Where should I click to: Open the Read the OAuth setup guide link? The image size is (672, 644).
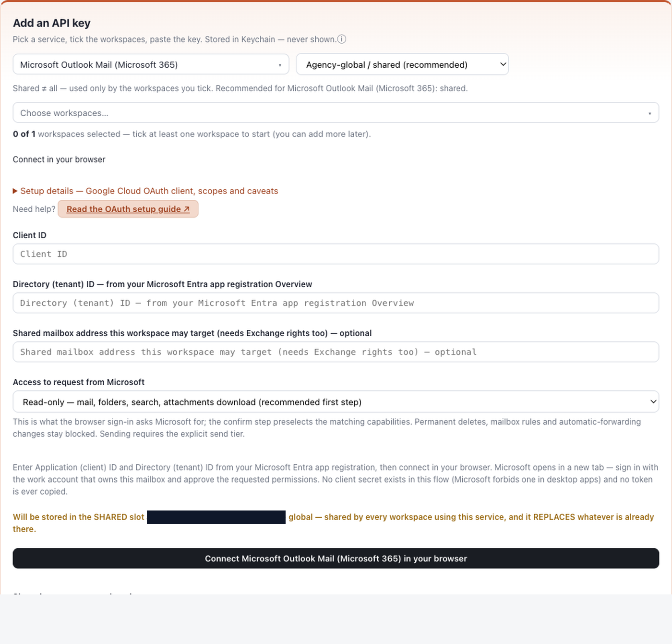tap(128, 209)
